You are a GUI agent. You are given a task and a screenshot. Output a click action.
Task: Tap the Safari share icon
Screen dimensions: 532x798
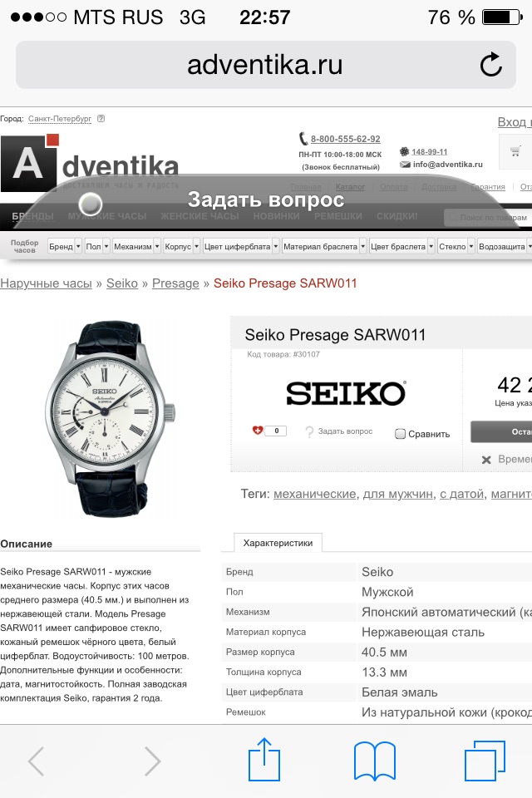[x=264, y=760]
